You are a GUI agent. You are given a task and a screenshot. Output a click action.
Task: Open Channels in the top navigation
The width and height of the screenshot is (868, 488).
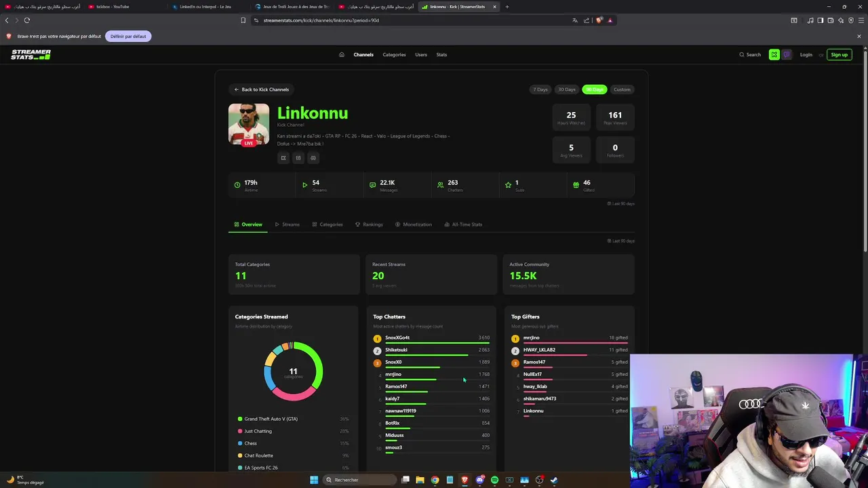coord(363,55)
